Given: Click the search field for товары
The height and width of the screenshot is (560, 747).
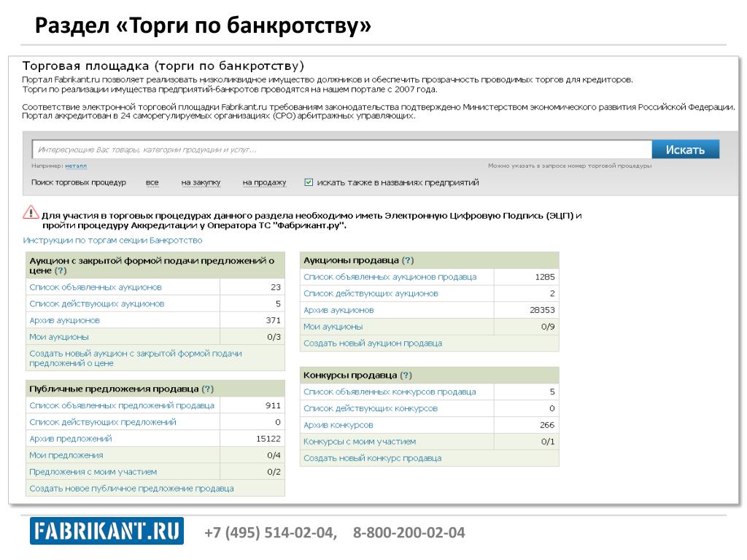Looking at the screenshot, I should point(341,149).
